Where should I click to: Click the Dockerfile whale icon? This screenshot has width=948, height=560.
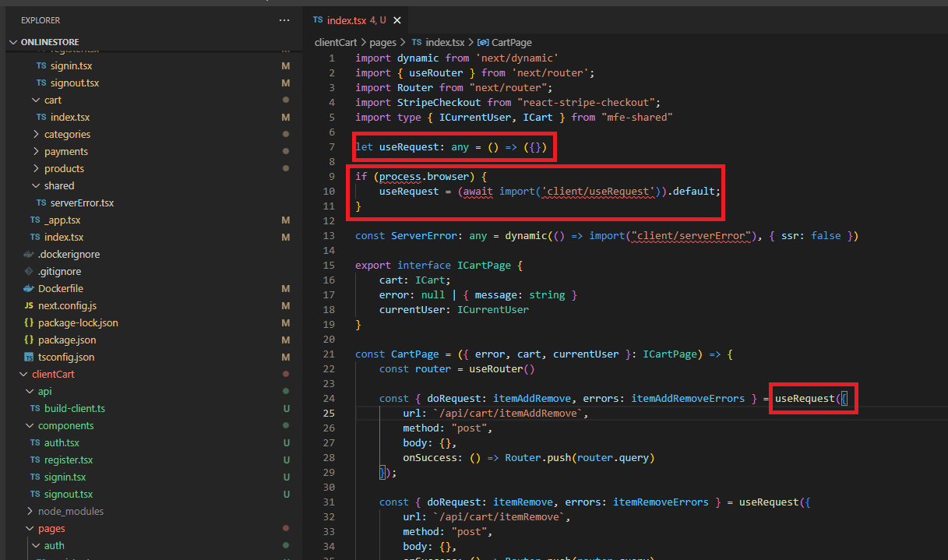(29, 288)
